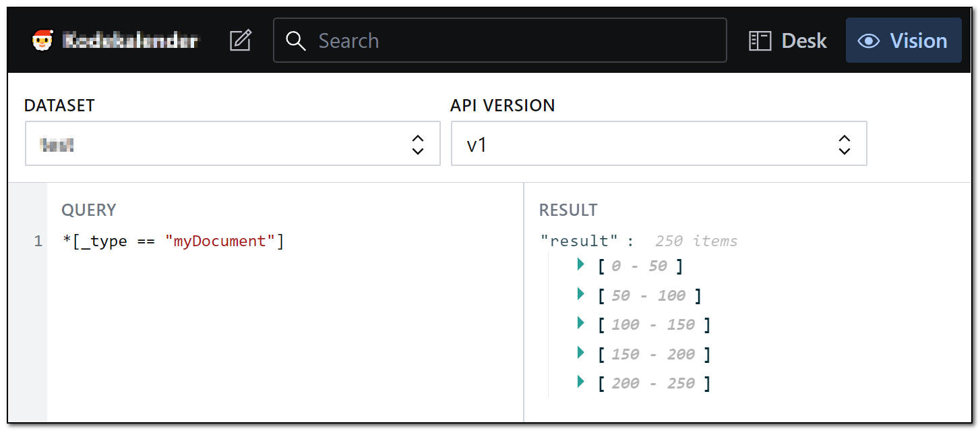Viewport: 980px width, 431px height.
Task: Open the API VERSION selector showing v1
Action: pyautogui.click(x=659, y=143)
